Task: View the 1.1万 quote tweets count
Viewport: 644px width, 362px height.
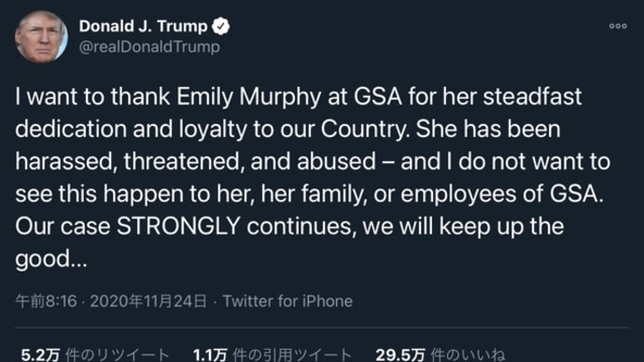Action: click(x=210, y=355)
